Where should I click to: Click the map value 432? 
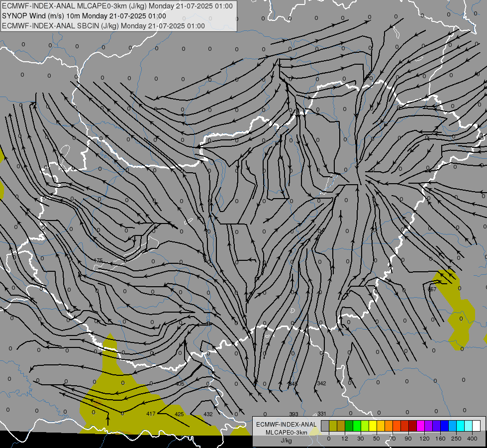pyautogui.click(x=208, y=414)
